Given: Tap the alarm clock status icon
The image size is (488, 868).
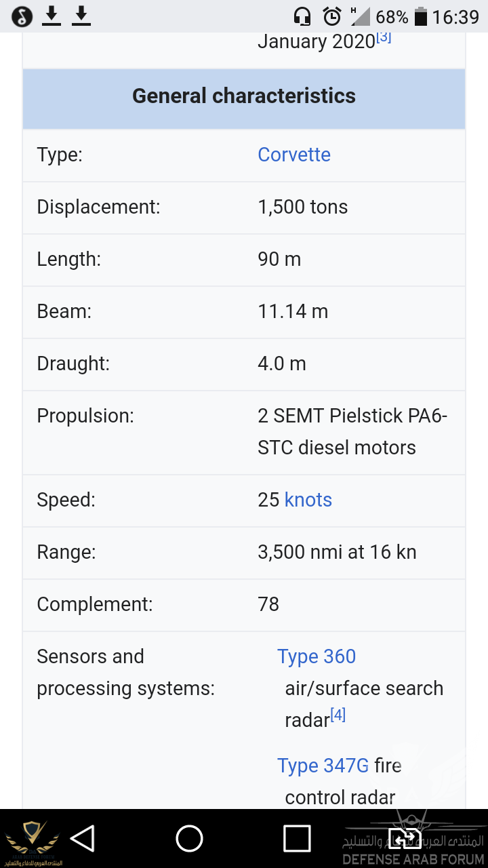Looking at the screenshot, I should tap(332, 16).
